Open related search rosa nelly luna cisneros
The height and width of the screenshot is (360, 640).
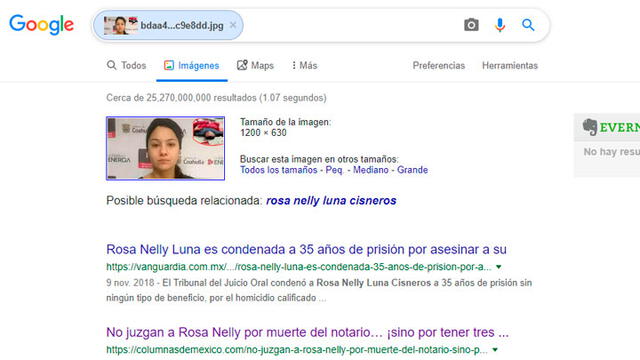[x=331, y=201]
